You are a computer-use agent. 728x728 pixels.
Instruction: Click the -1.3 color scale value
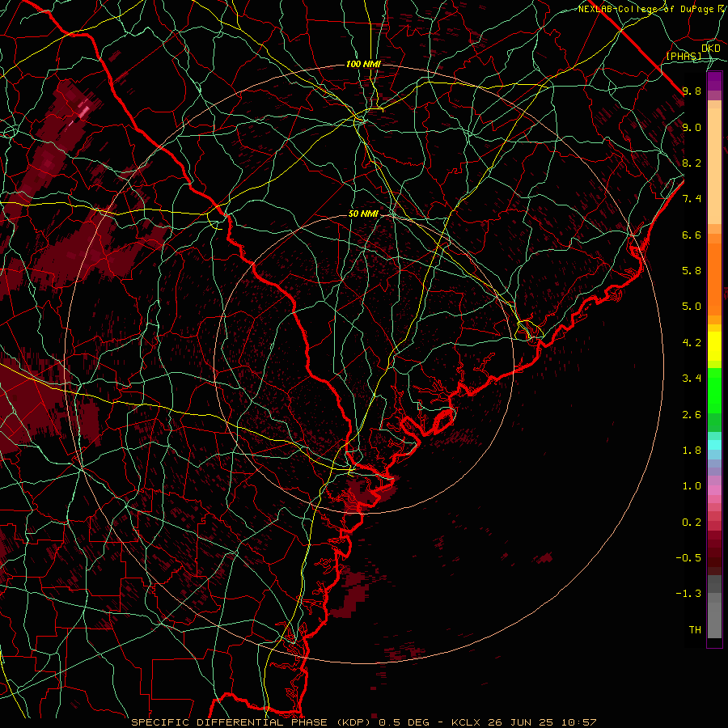point(688,594)
